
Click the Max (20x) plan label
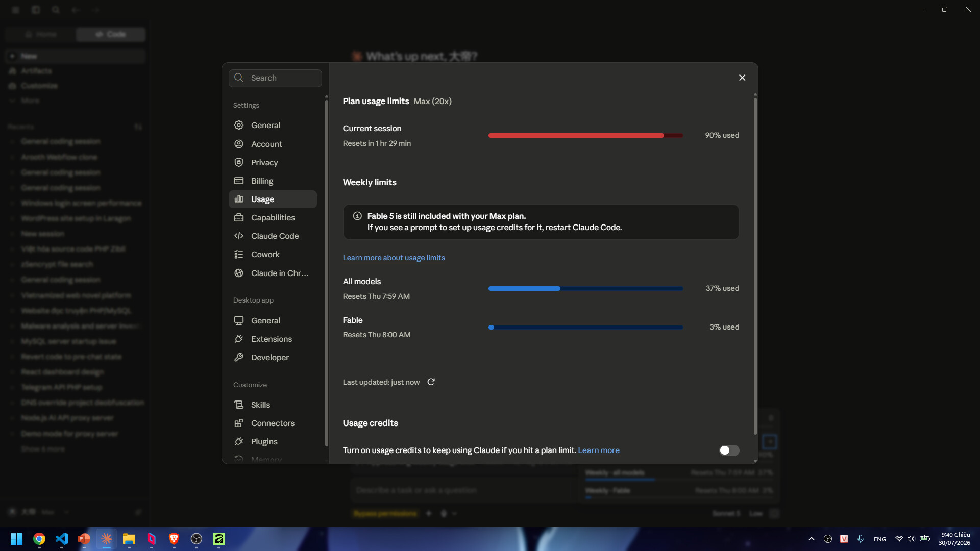pos(433,101)
